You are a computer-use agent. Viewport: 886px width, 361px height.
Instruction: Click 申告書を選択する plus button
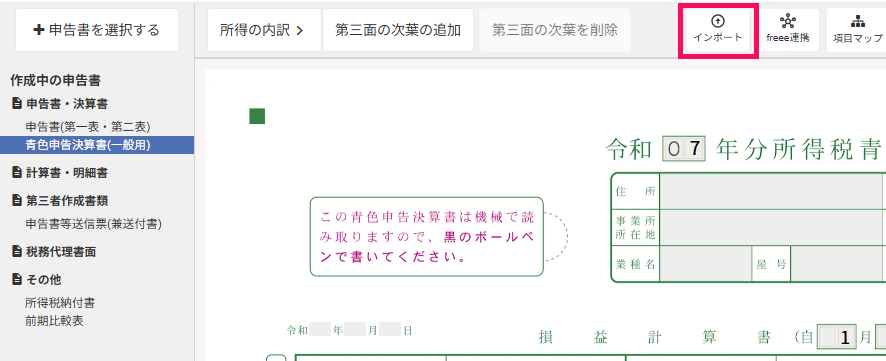97,30
